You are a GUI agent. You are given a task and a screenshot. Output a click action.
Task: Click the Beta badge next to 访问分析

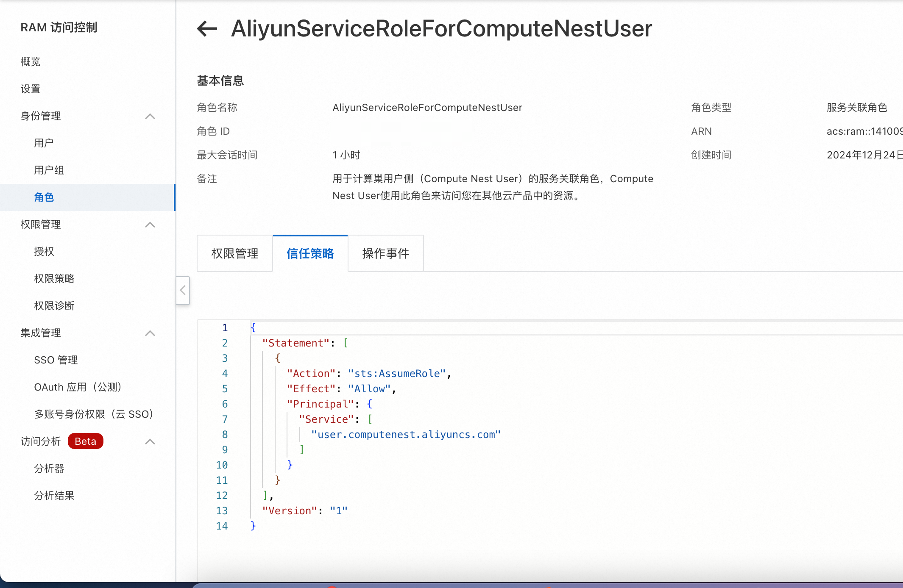(x=86, y=441)
